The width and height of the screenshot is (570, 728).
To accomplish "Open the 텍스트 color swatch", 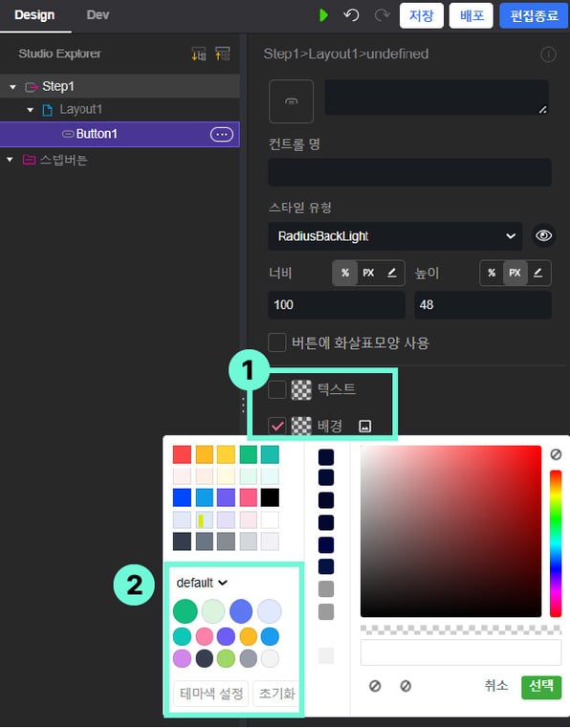I will click(301, 389).
